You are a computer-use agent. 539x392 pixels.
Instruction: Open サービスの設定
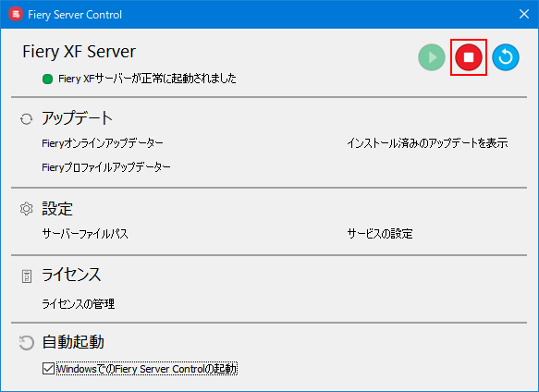[x=380, y=234]
